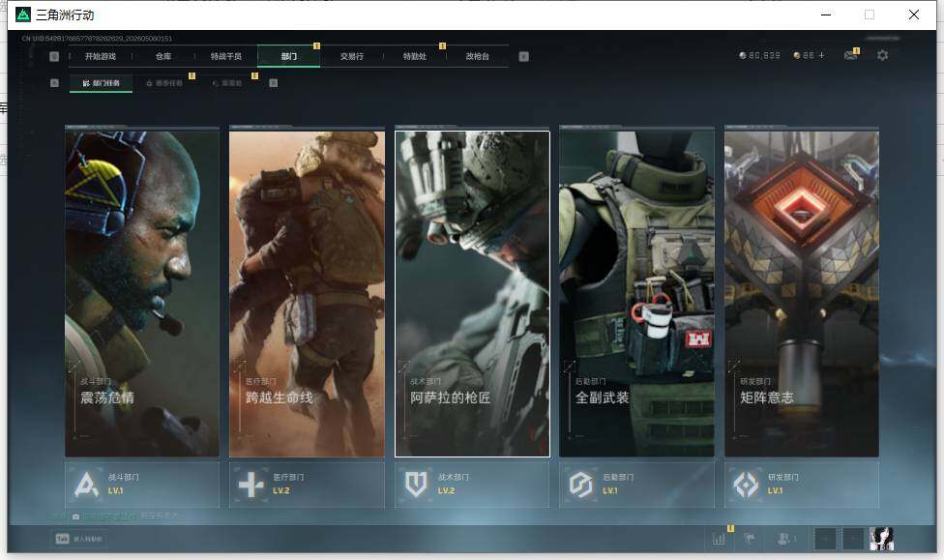Screen dimensions: 944x560
Task: Click the gold coin currency icon
Action: tap(797, 55)
